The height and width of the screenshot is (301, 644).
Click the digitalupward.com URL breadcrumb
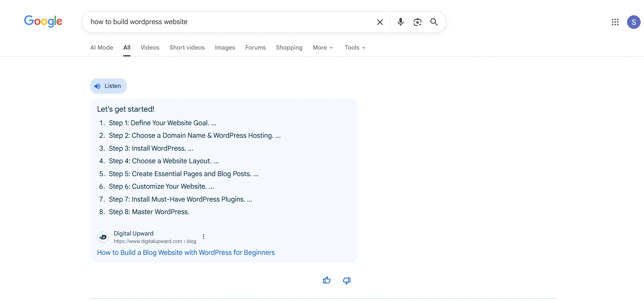[x=155, y=241]
